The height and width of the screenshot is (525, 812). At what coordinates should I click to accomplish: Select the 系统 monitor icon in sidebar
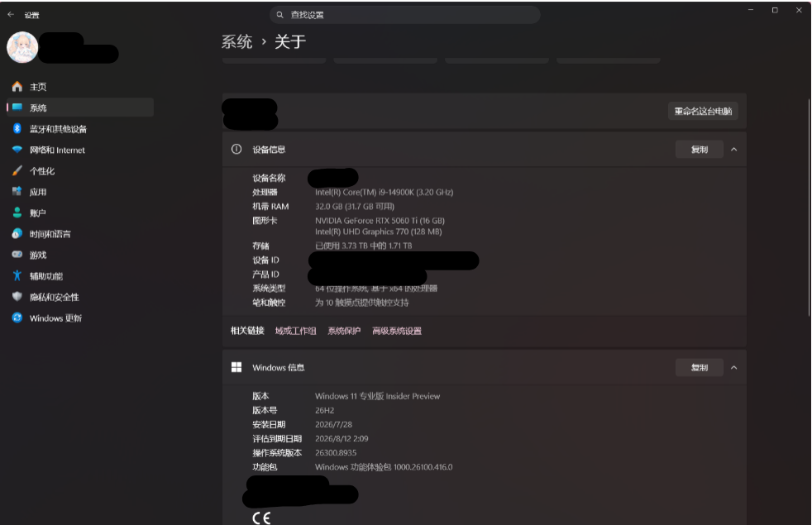pos(17,107)
